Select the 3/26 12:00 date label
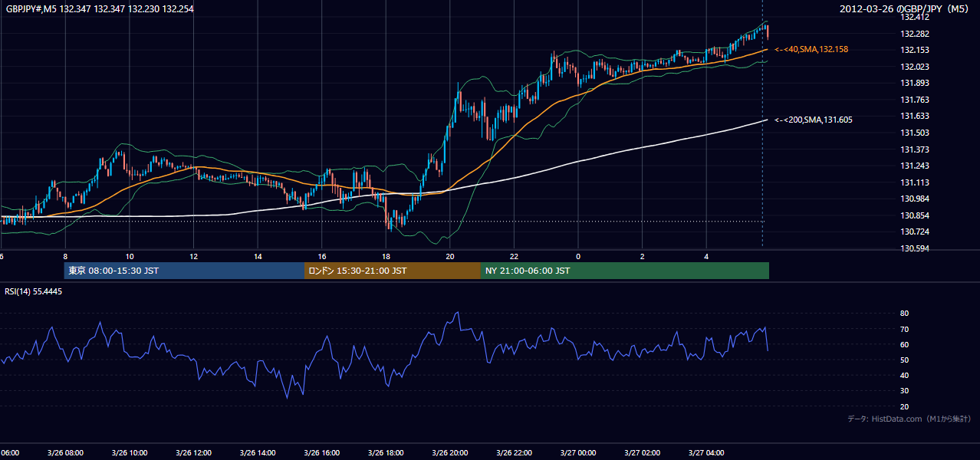Screen dimensions: 980x460 (x=193, y=453)
